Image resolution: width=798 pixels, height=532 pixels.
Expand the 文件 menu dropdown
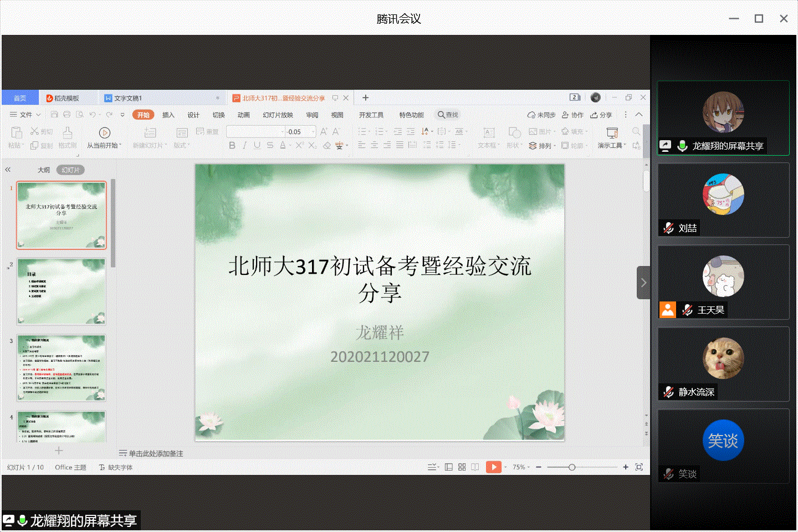click(x=25, y=115)
